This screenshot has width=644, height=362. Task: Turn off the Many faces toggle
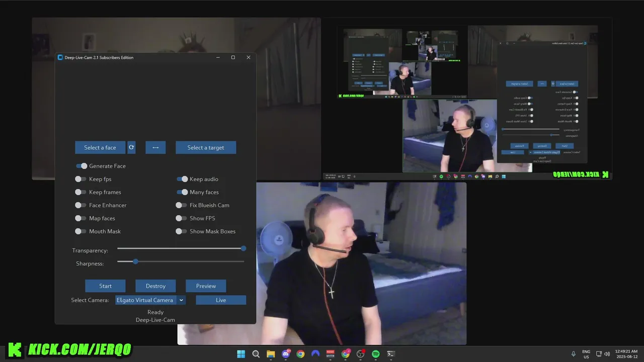click(x=182, y=192)
